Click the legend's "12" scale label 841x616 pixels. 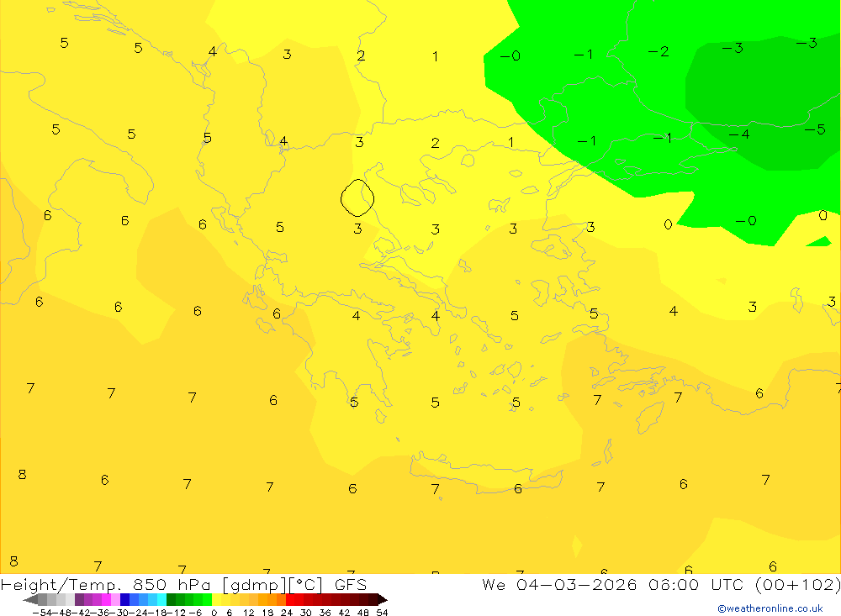click(249, 613)
